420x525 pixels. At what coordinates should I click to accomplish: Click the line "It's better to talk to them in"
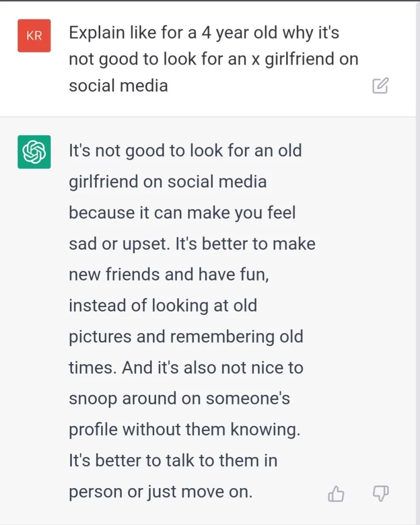tap(173, 460)
